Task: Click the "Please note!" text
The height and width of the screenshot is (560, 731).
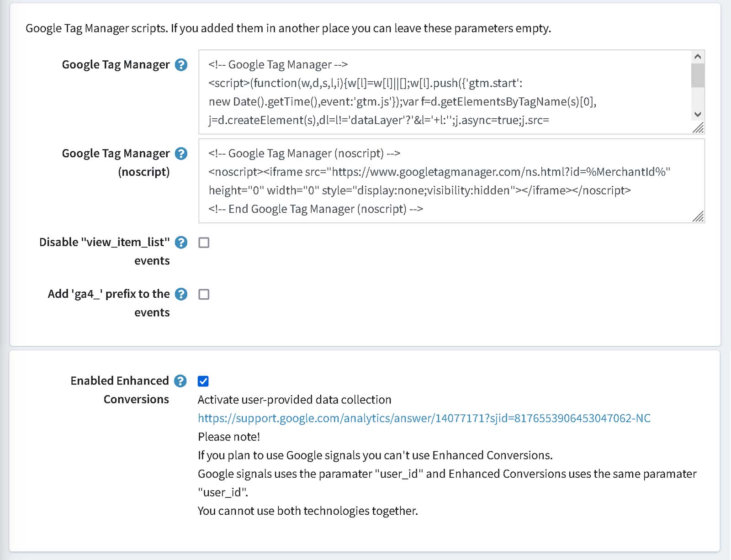Action: [x=229, y=437]
